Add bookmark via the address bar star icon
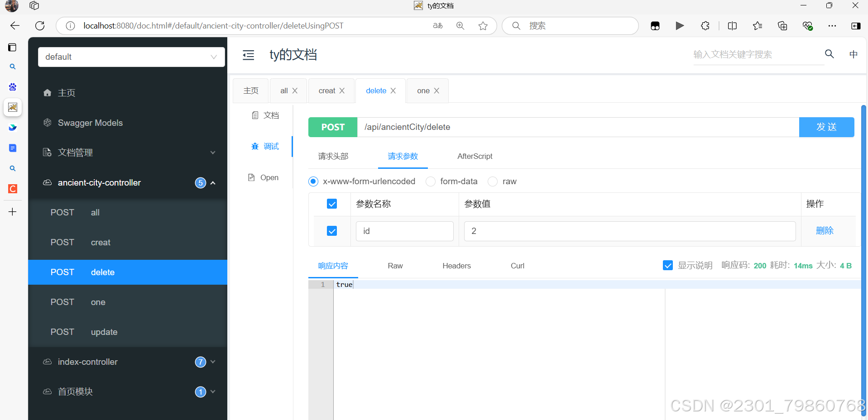This screenshot has height=420, width=868. tap(483, 26)
